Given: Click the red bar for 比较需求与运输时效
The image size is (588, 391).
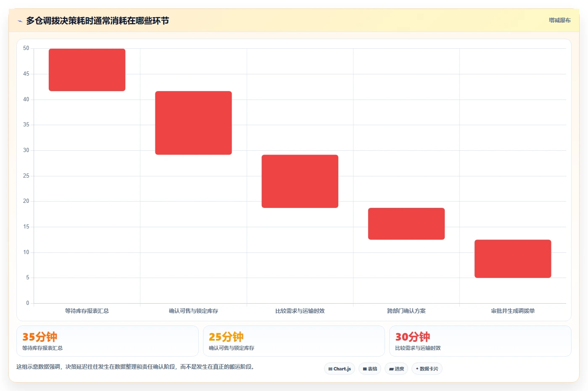Looking at the screenshot, I should coord(300,181).
